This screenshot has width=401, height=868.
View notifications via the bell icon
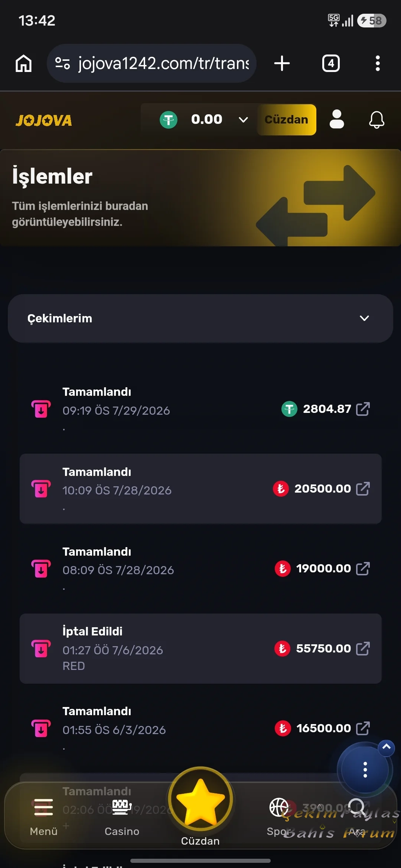click(x=376, y=119)
